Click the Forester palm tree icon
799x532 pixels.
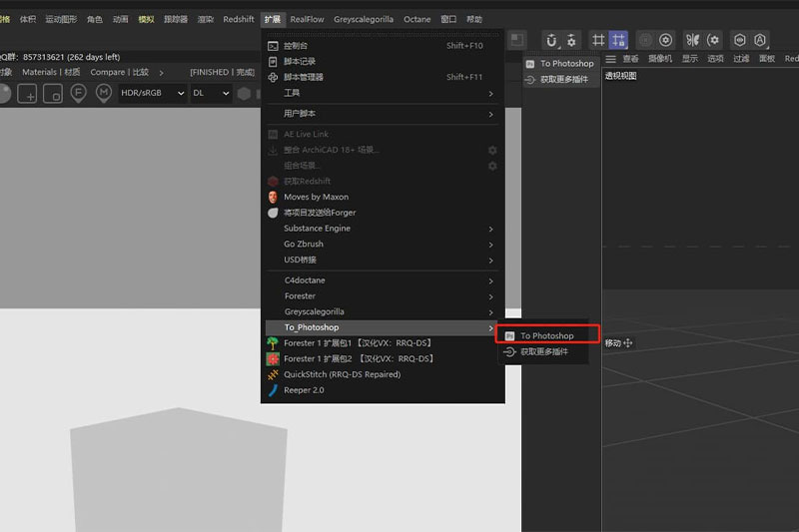point(273,343)
